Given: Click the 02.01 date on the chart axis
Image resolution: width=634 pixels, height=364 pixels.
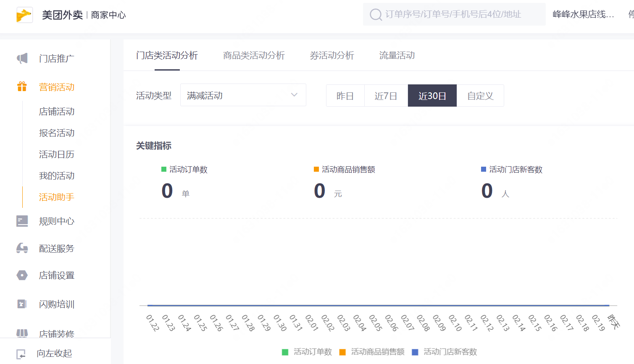Looking at the screenshot, I should click(312, 323).
